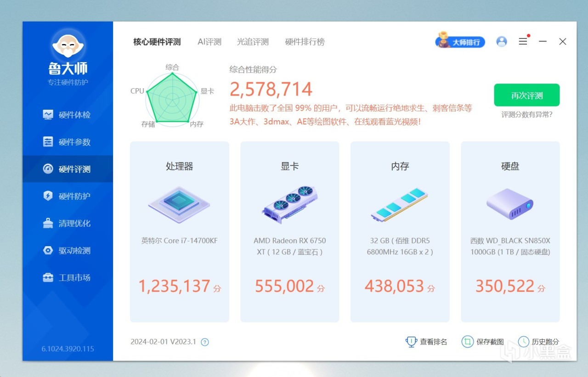Screen dimensions: 588x377
Task: Click the date and version text 2024-02-01 V2023.1
Action: [163, 342]
